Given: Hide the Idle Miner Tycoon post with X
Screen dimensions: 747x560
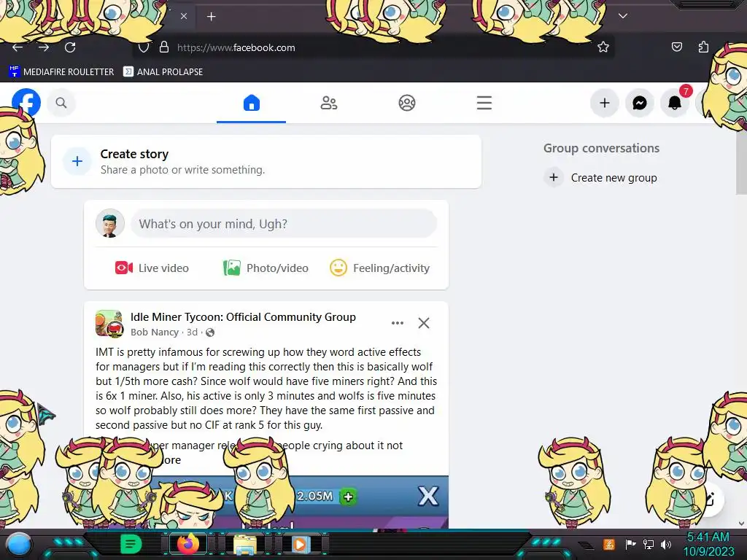Looking at the screenshot, I should (x=424, y=323).
